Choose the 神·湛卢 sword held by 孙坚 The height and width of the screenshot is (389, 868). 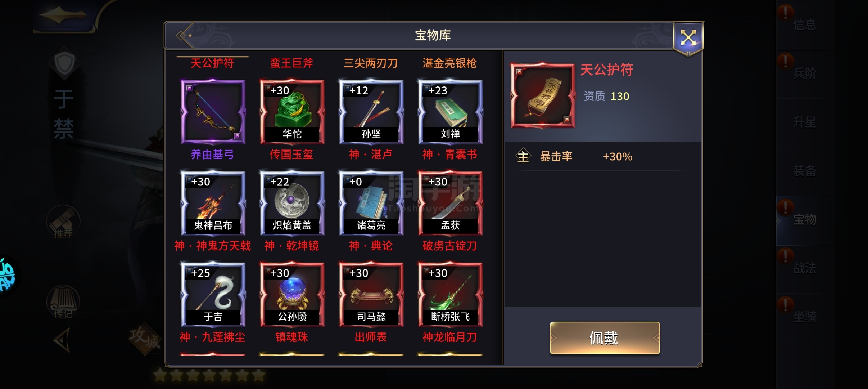[371, 112]
